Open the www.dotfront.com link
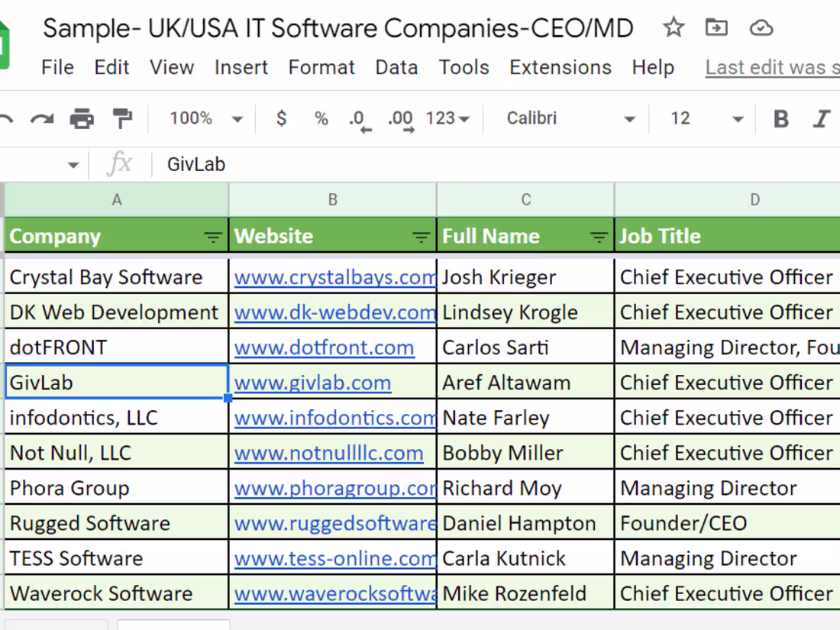Screen dimensions: 840x630 point(325,347)
